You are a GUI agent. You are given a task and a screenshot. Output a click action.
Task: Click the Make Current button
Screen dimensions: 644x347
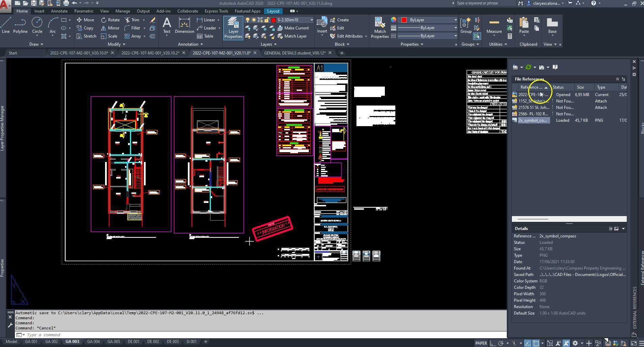coord(295,28)
